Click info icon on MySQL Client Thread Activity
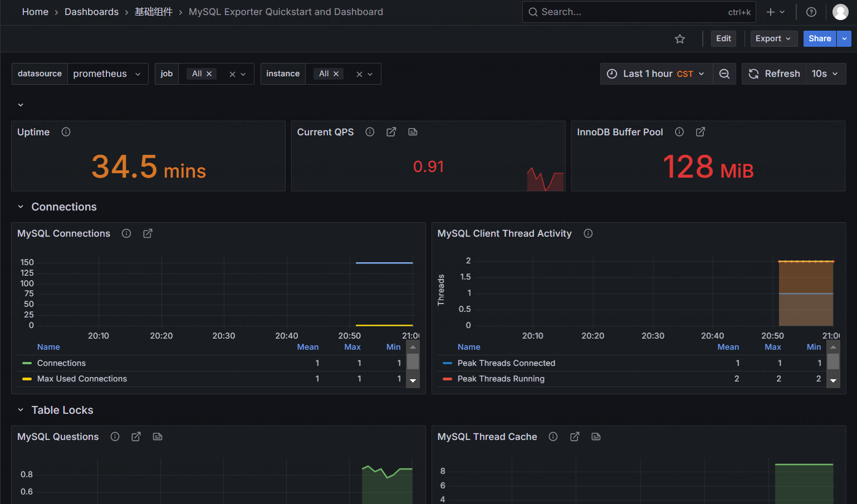Image resolution: width=857 pixels, height=504 pixels. (x=588, y=233)
